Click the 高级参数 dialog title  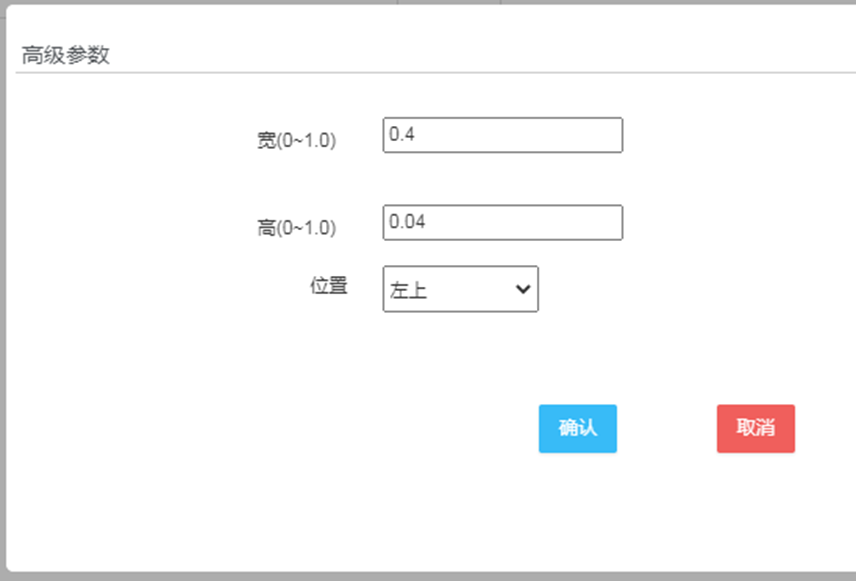[66, 55]
